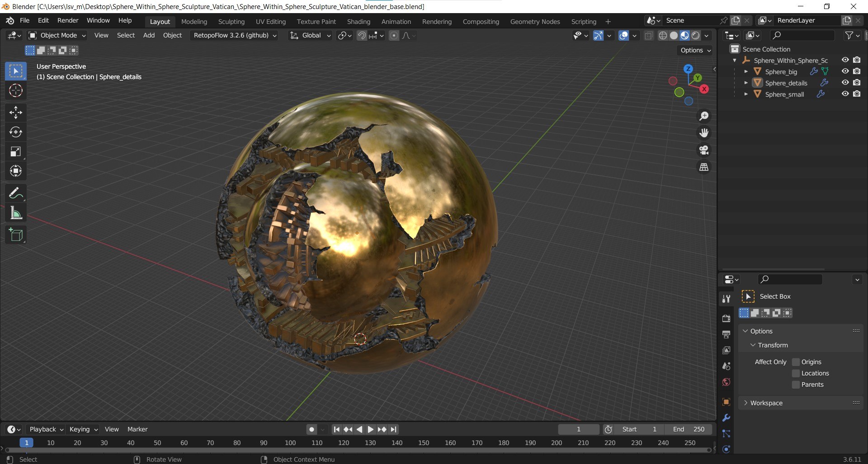Activate the Move tool
This screenshot has height=464, width=868.
[16, 112]
